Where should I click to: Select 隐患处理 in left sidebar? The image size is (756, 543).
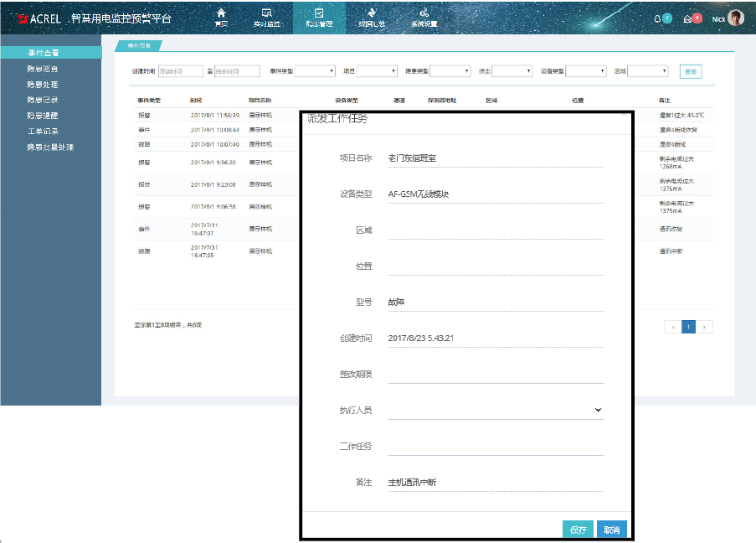coord(43,85)
